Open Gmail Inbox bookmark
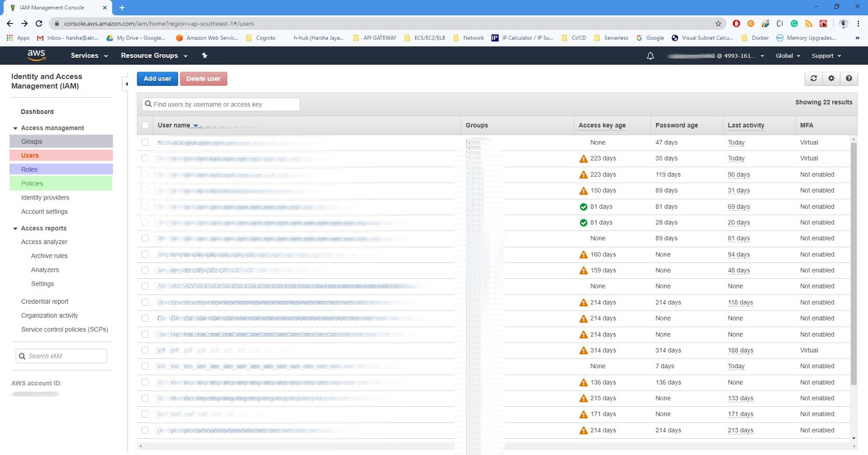This screenshot has width=868, height=455. pos(68,38)
